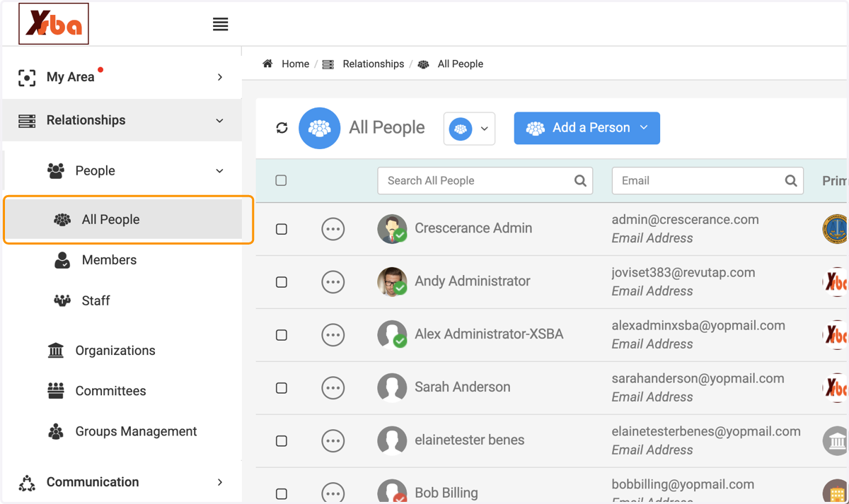Click the Organizations building icon

pos(56,351)
